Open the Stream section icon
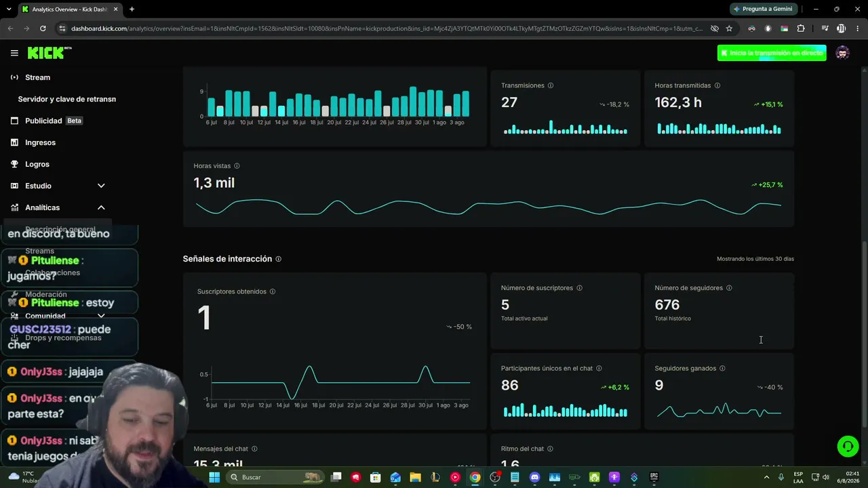This screenshot has height=488, width=868. (x=14, y=77)
